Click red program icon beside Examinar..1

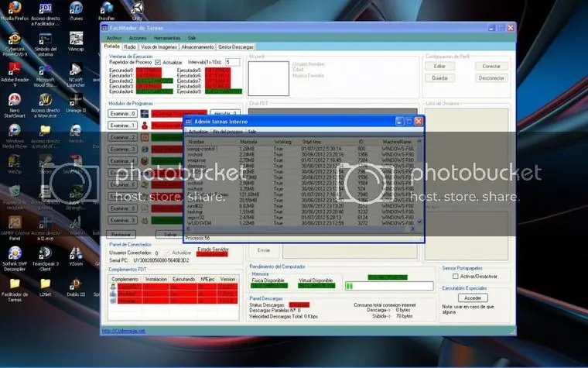coord(145,126)
